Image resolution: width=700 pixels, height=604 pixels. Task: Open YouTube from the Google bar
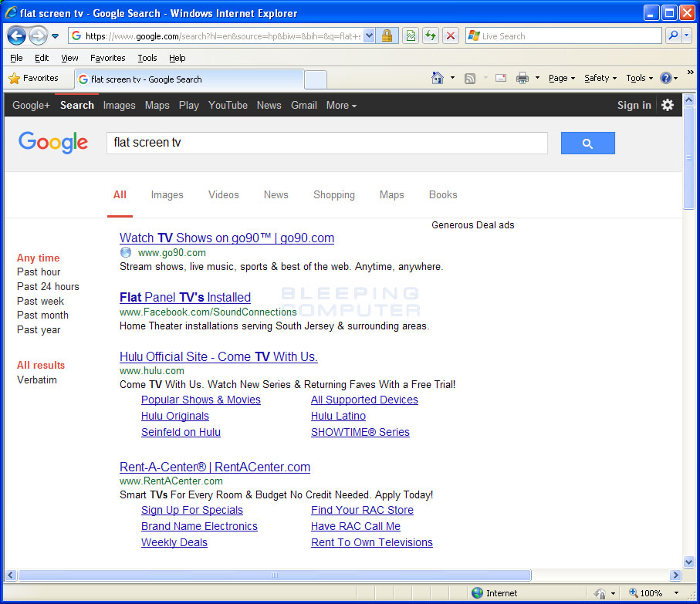(x=228, y=105)
